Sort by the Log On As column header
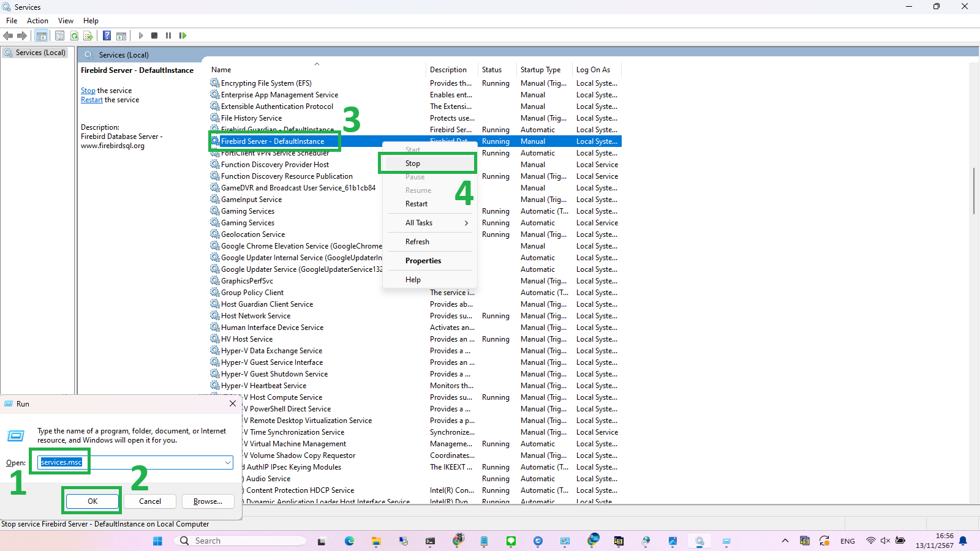 click(597, 70)
